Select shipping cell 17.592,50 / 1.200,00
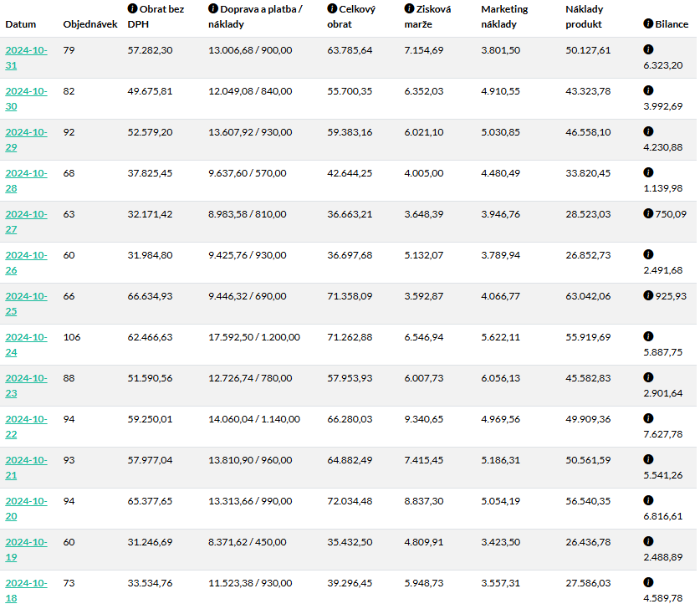 tap(254, 337)
